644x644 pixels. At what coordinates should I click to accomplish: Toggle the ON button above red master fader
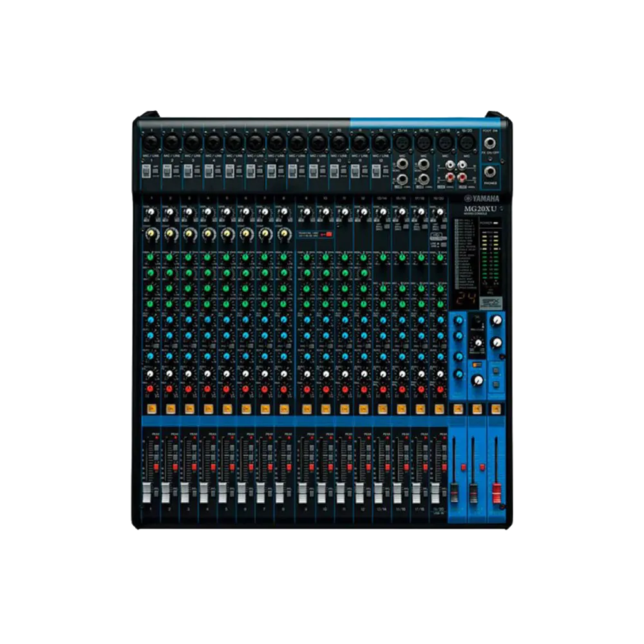click(x=496, y=409)
